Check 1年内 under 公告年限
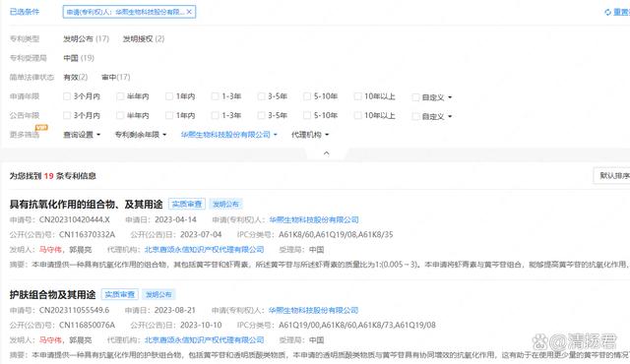This screenshot has height=364, width=630. tap(169, 115)
